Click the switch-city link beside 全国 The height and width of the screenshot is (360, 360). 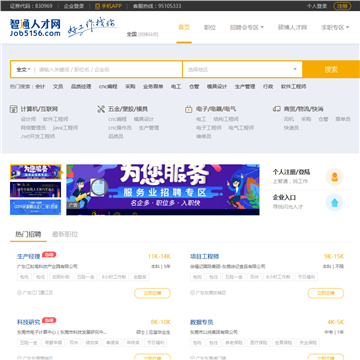pyautogui.click(x=148, y=34)
